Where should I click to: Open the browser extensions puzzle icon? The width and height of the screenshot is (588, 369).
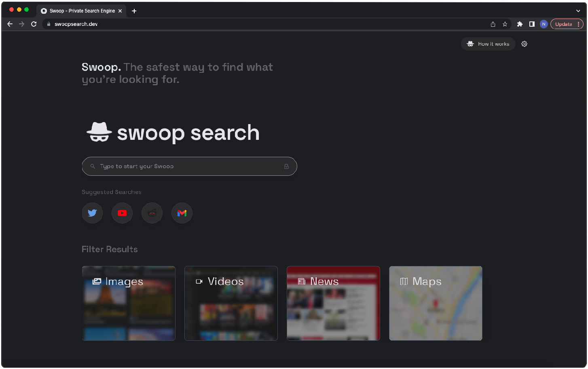pyautogui.click(x=520, y=24)
